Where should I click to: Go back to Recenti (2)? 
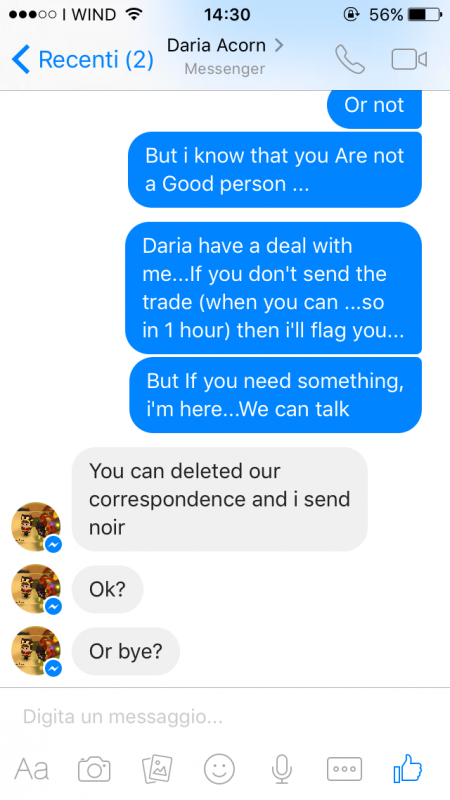tap(82, 60)
